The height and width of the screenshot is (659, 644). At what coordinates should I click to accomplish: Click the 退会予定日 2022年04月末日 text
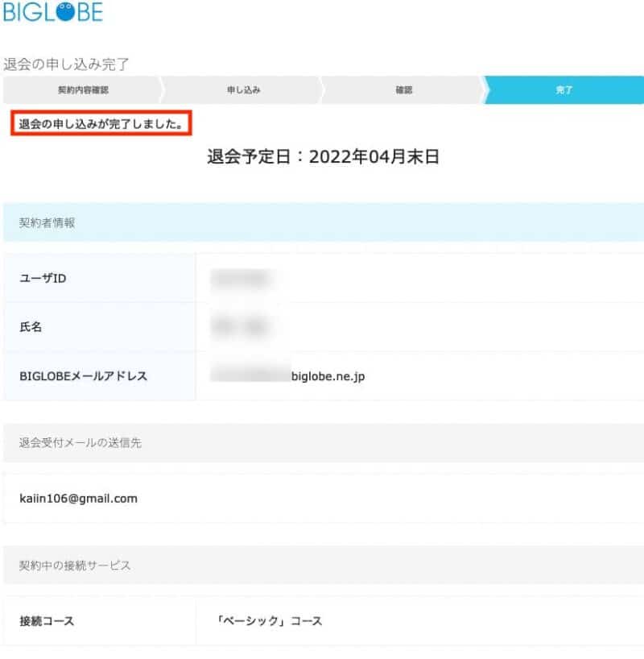[x=323, y=157]
